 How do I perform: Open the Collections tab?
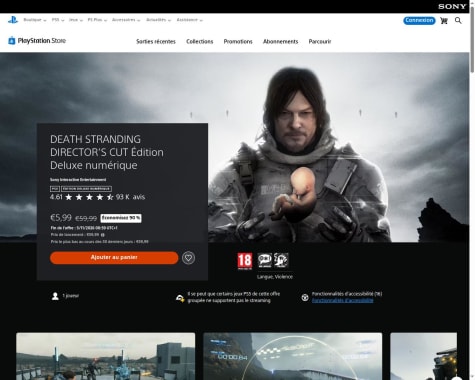(199, 41)
